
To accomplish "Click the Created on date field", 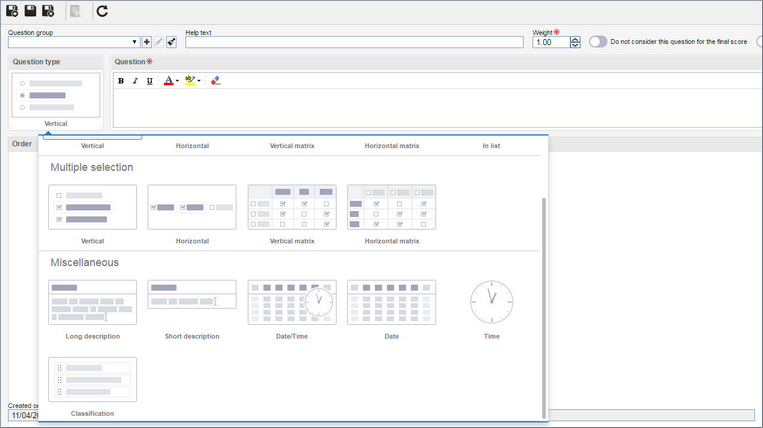I will point(23,415).
